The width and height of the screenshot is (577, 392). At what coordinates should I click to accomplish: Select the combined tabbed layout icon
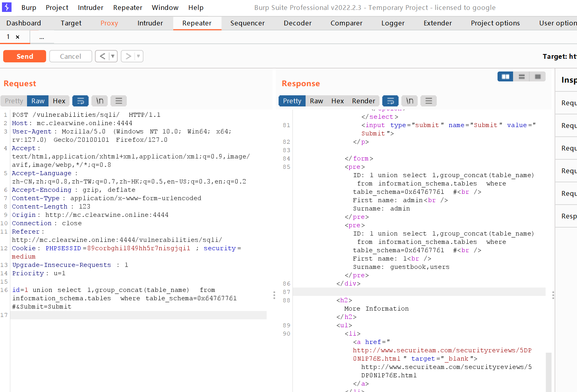tap(538, 77)
